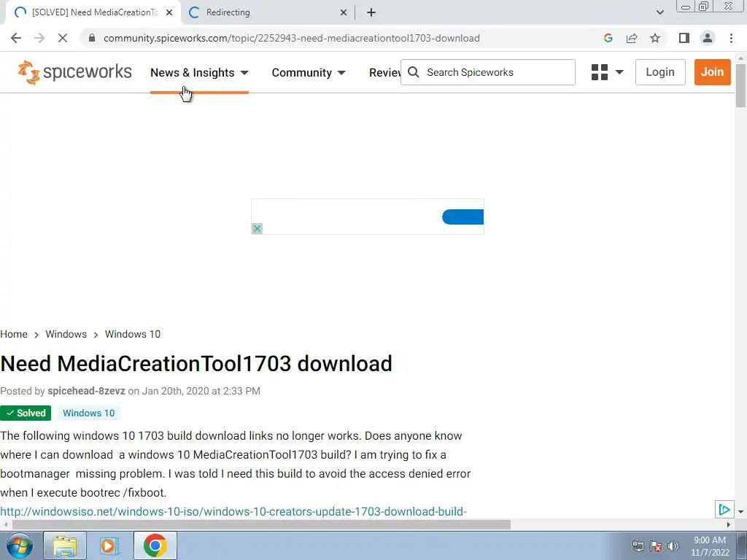747x560 pixels.
Task: Open the apps grid icon
Action: (600, 72)
